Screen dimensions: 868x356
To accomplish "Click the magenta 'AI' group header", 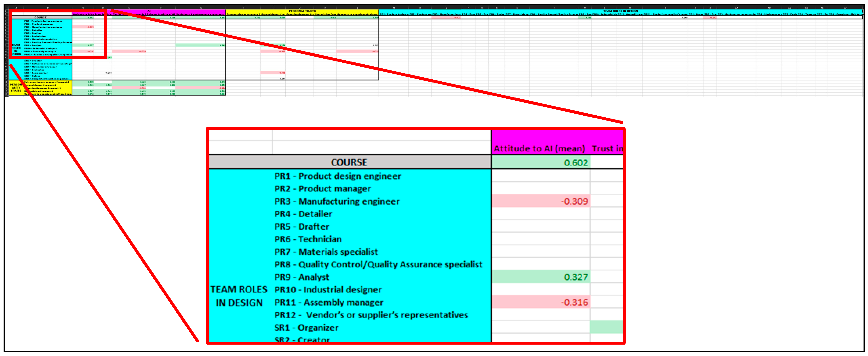I will [x=149, y=11].
